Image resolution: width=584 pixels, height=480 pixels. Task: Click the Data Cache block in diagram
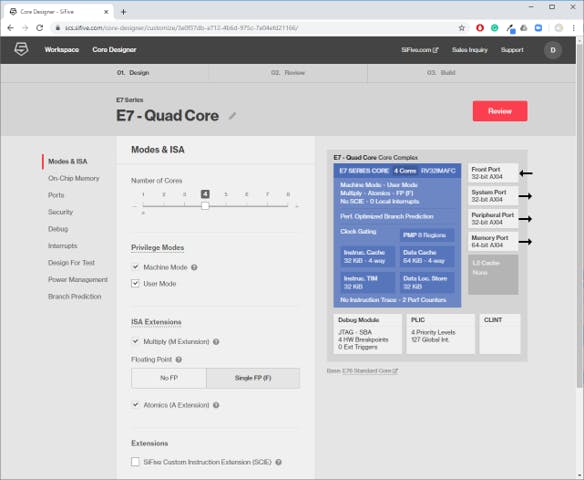coord(427,257)
